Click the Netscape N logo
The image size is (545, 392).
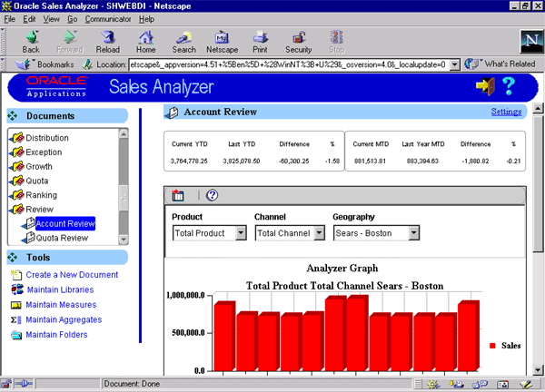coord(531,41)
